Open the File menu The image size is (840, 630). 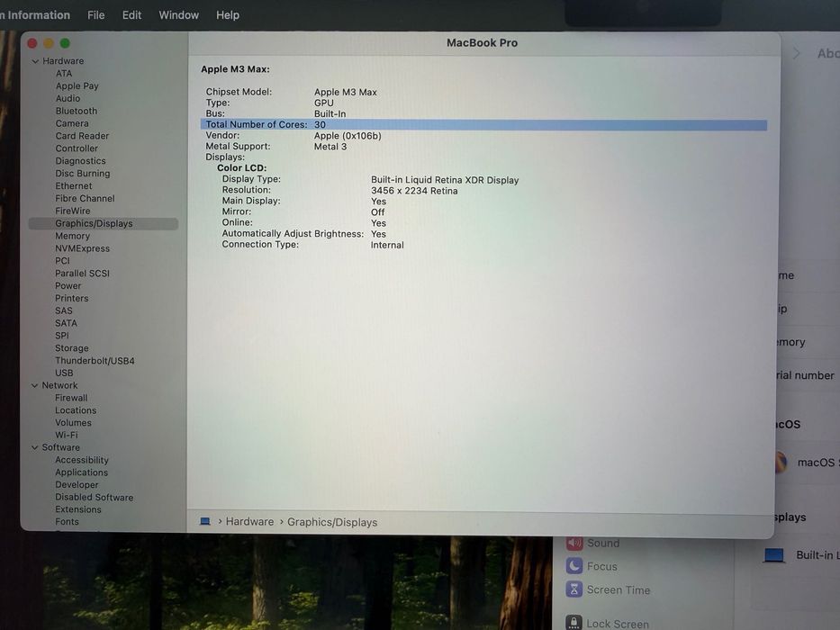(96, 15)
